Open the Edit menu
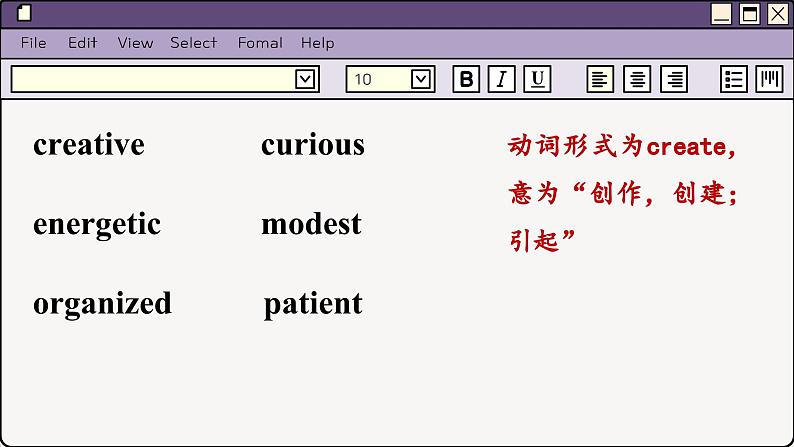The height and width of the screenshot is (447, 794). 83,43
